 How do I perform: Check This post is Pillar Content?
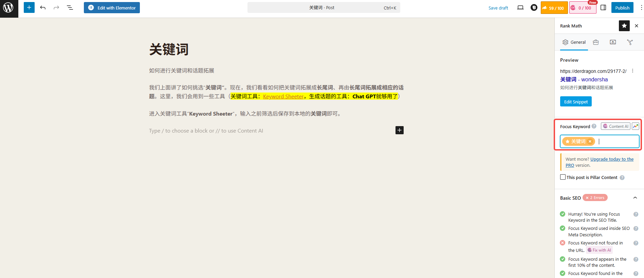pyautogui.click(x=563, y=177)
